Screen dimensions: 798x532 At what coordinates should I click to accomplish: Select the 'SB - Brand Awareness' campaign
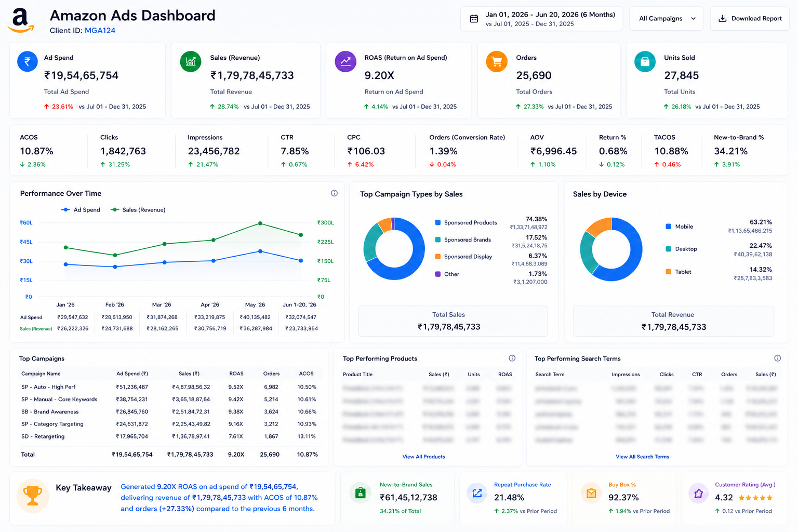[170, 412]
